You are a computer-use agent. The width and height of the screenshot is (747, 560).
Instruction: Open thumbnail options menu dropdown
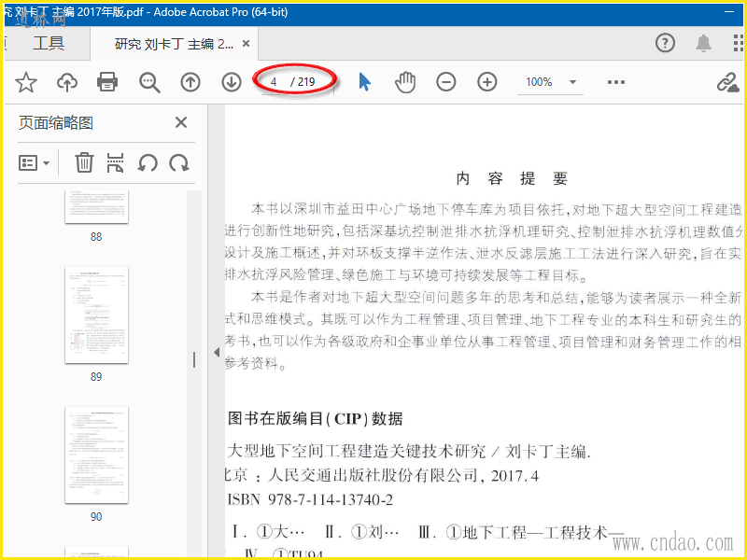point(34,162)
